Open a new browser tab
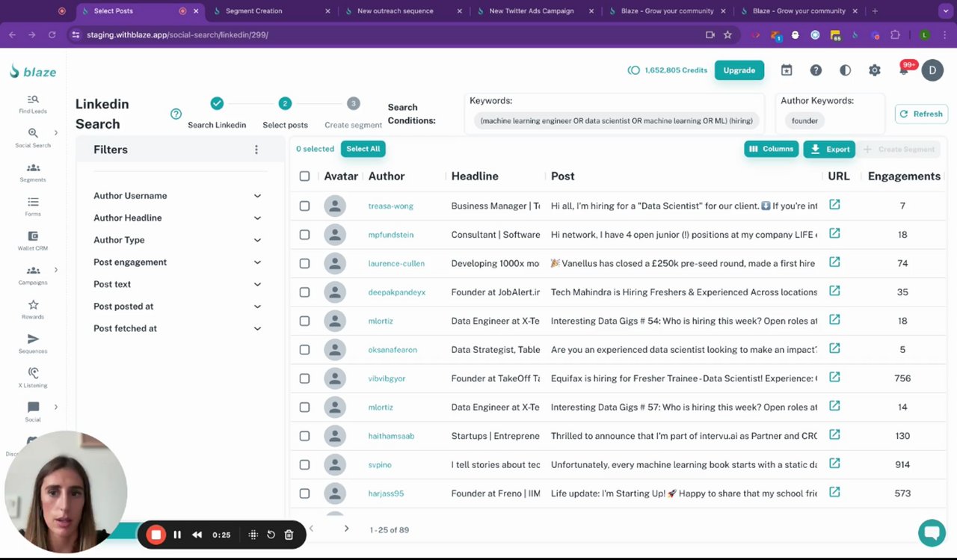This screenshot has width=957, height=560. tap(875, 11)
